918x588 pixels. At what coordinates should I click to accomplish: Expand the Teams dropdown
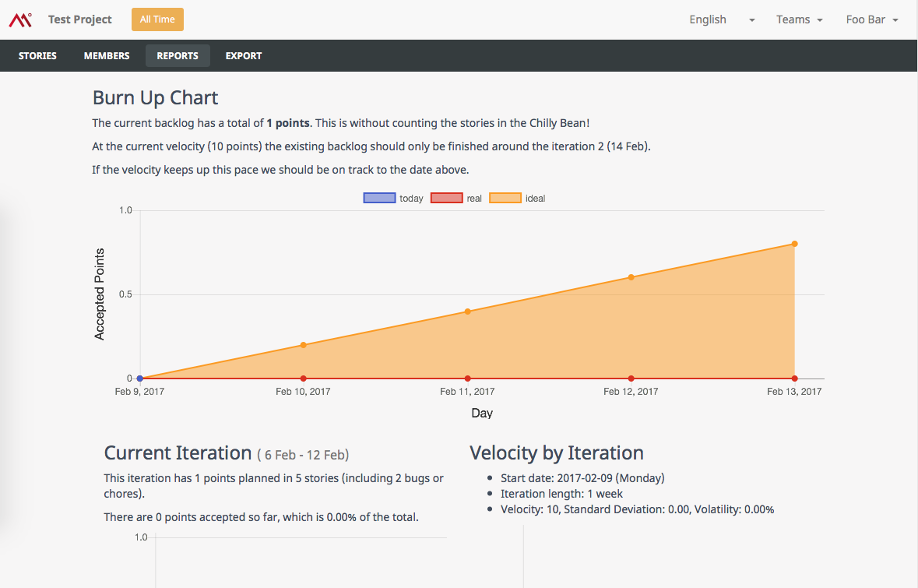(x=800, y=19)
